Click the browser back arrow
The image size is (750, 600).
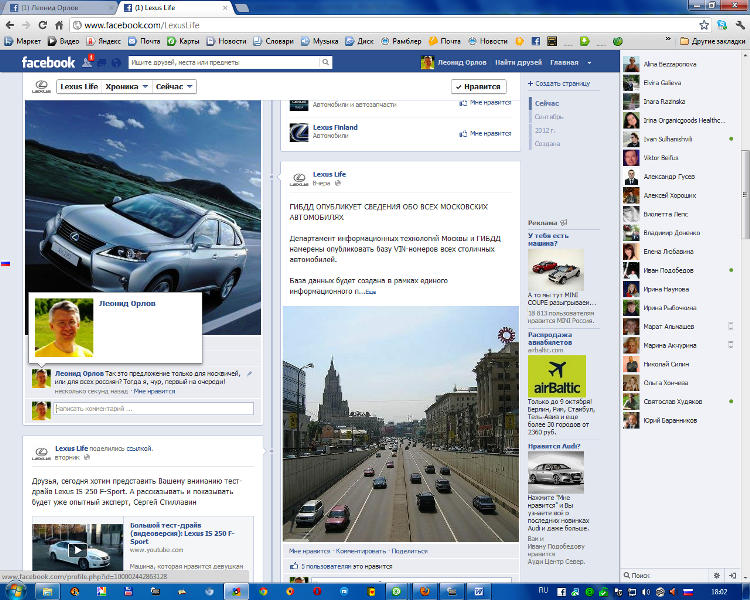(x=10, y=25)
